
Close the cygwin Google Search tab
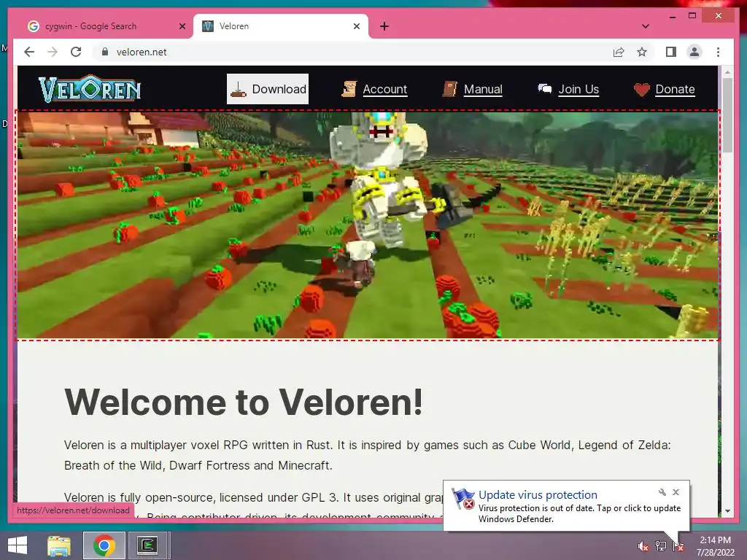182,26
